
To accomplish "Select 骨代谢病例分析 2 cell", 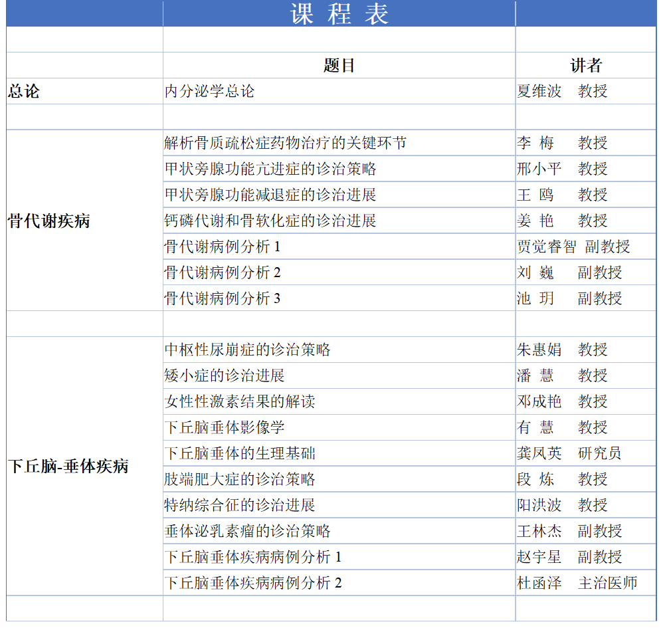I will point(339,272).
